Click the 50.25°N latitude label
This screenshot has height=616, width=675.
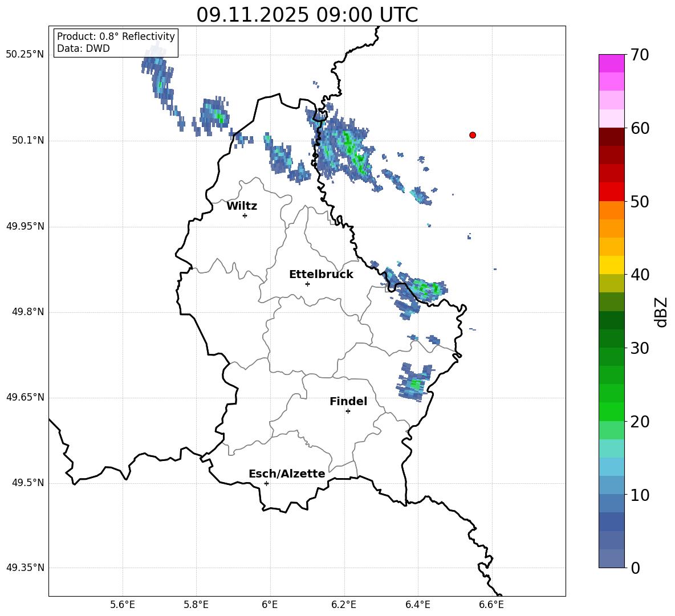click(25, 55)
